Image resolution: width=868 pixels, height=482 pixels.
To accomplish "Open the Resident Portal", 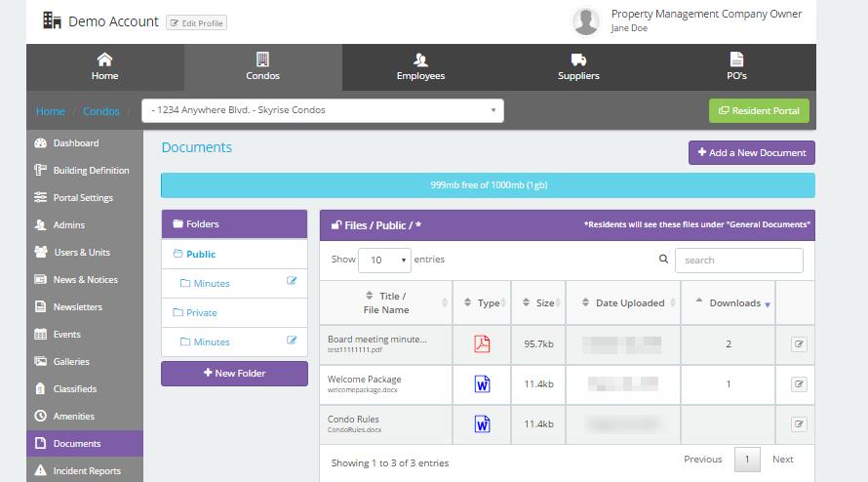I will click(759, 110).
